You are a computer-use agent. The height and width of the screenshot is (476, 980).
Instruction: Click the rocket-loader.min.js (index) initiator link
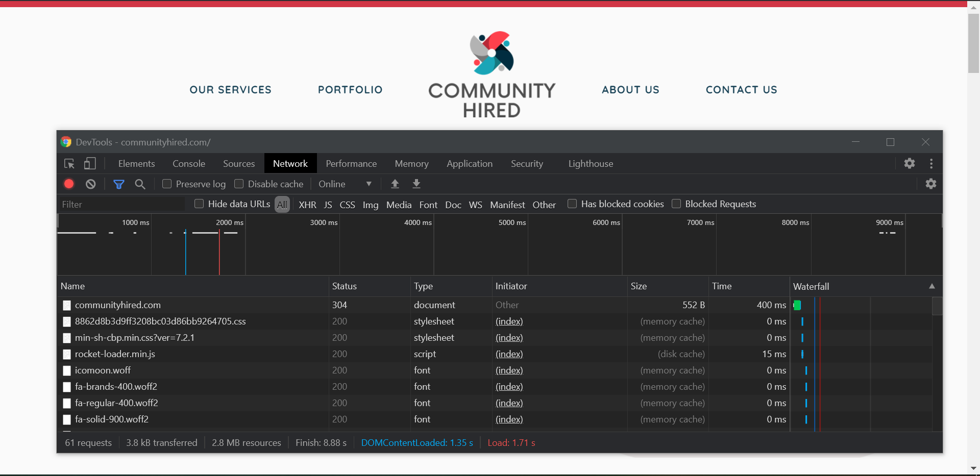click(509, 354)
